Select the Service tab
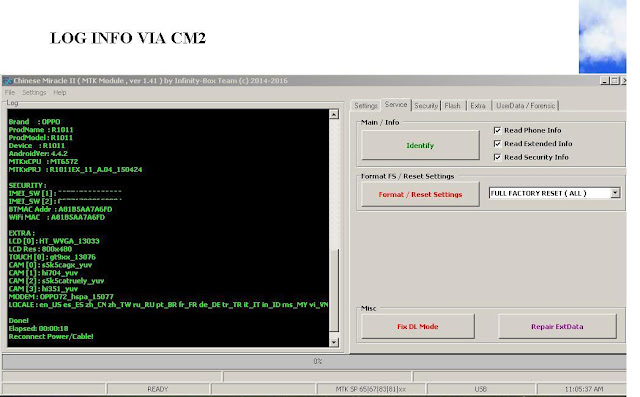The height and width of the screenshot is (397, 640). (x=396, y=105)
